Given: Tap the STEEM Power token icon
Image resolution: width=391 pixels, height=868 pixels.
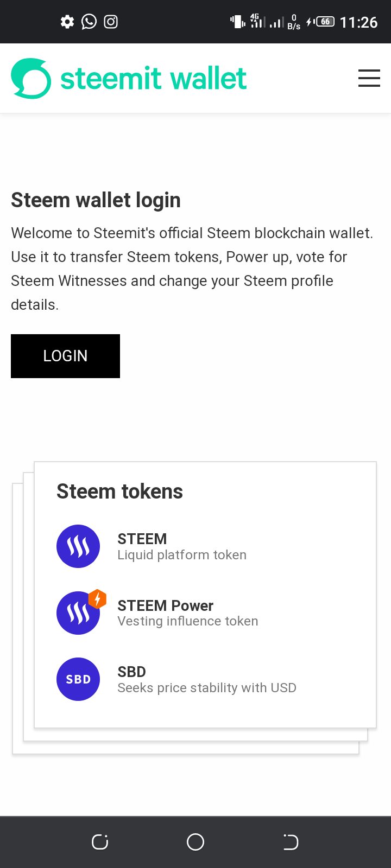Looking at the screenshot, I should coord(77,614).
